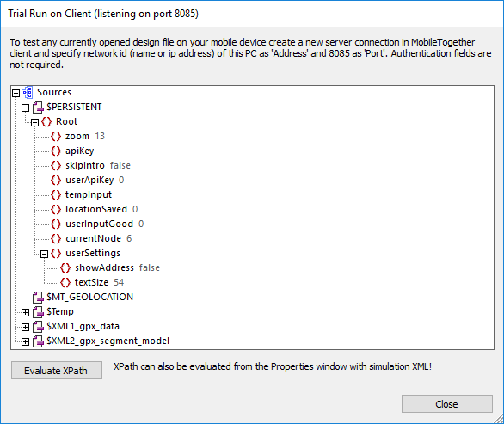
Task: Collapse the userSettings node
Action: [x=45, y=255]
